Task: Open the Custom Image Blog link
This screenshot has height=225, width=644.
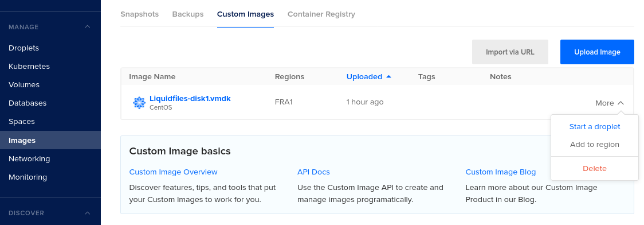Action: coord(501,172)
